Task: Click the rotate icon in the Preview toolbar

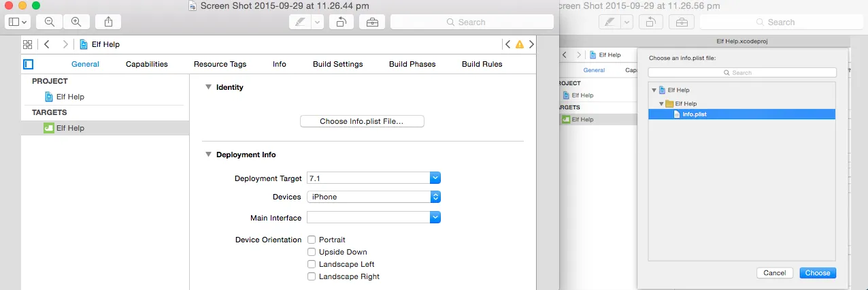Action: 341,22
